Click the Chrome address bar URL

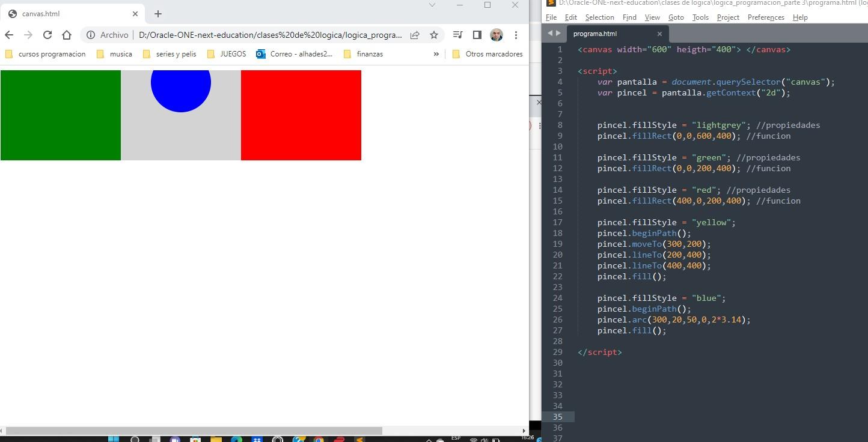point(270,35)
